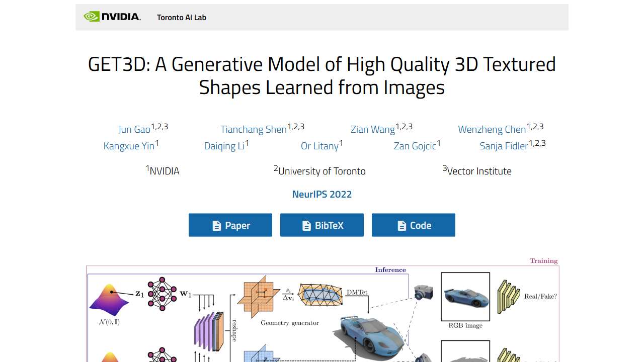The width and height of the screenshot is (644, 362).
Task: Click the file icon in the BibTeX button
Action: pos(306,225)
